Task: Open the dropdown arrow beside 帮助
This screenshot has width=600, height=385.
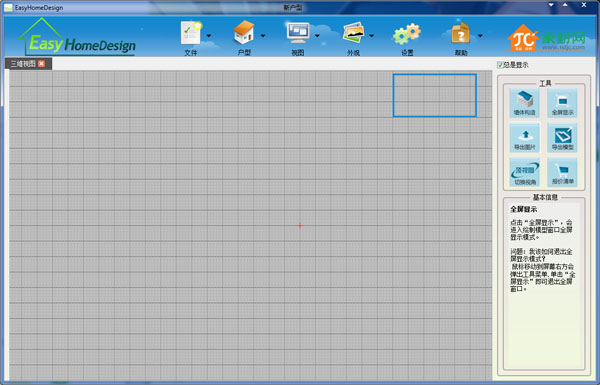Action: [x=480, y=36]
